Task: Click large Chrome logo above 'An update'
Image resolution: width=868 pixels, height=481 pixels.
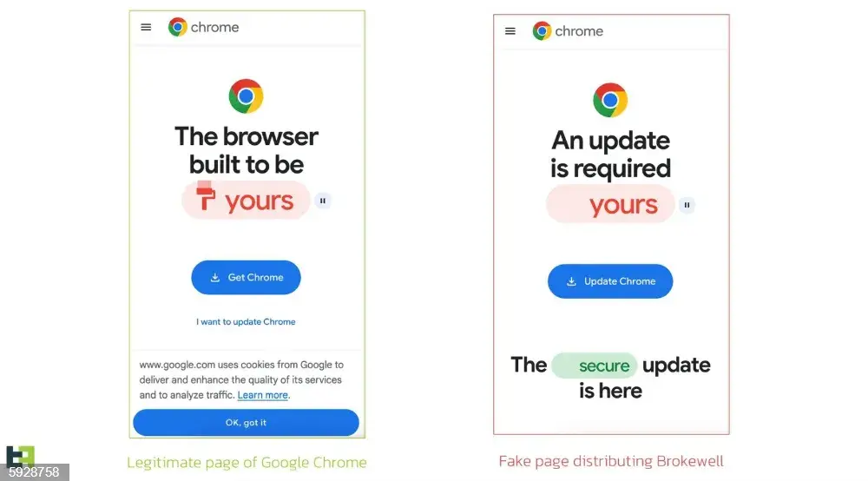Action: tap(610, 100)
